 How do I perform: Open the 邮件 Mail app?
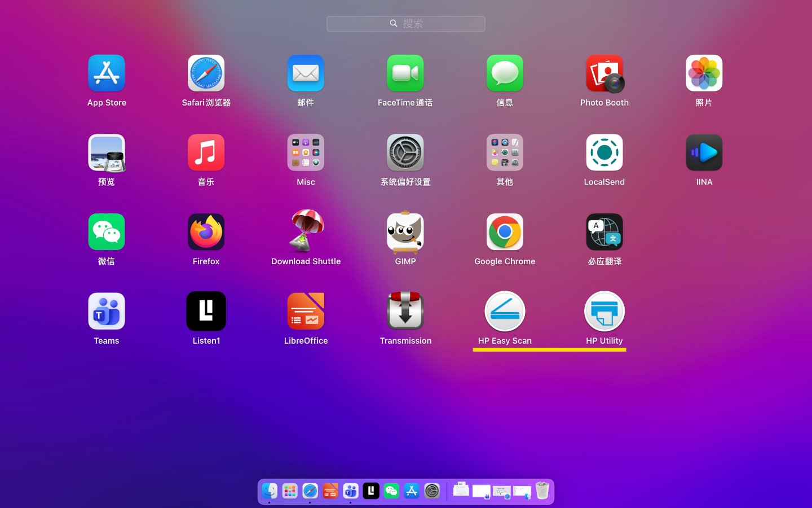[306, 73]
